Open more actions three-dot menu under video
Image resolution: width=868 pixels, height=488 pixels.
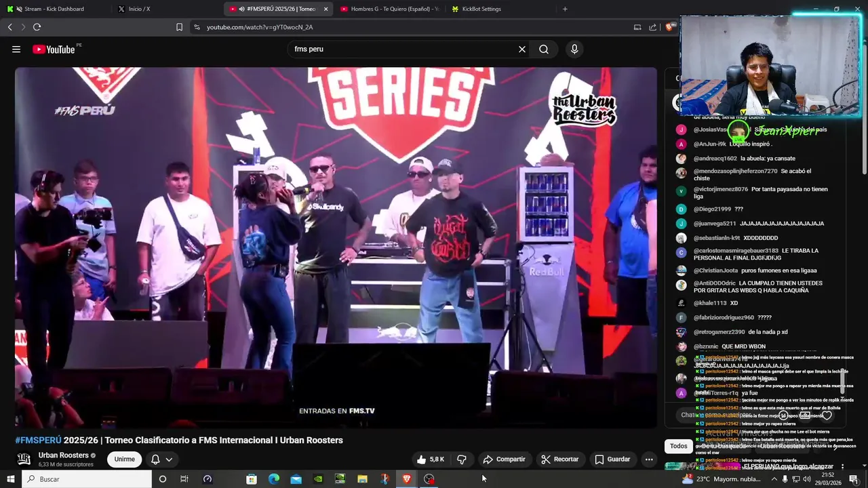click(x=649, y=460)
